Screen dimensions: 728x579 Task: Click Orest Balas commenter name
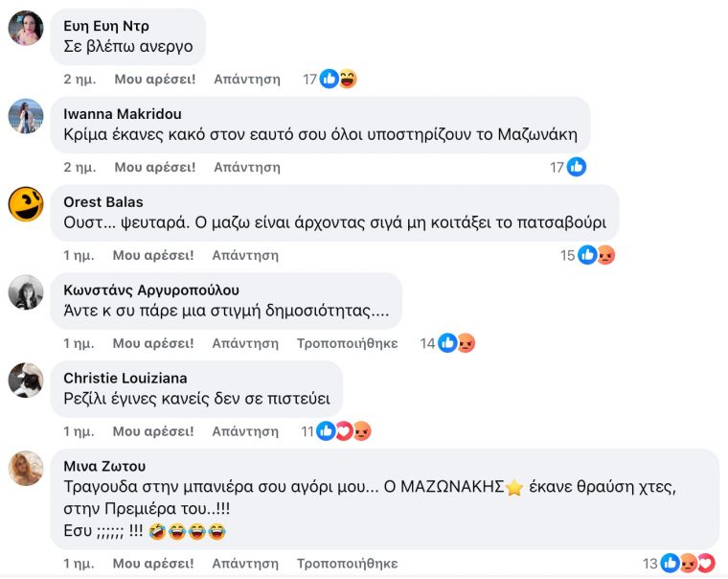tap(102, 202)
